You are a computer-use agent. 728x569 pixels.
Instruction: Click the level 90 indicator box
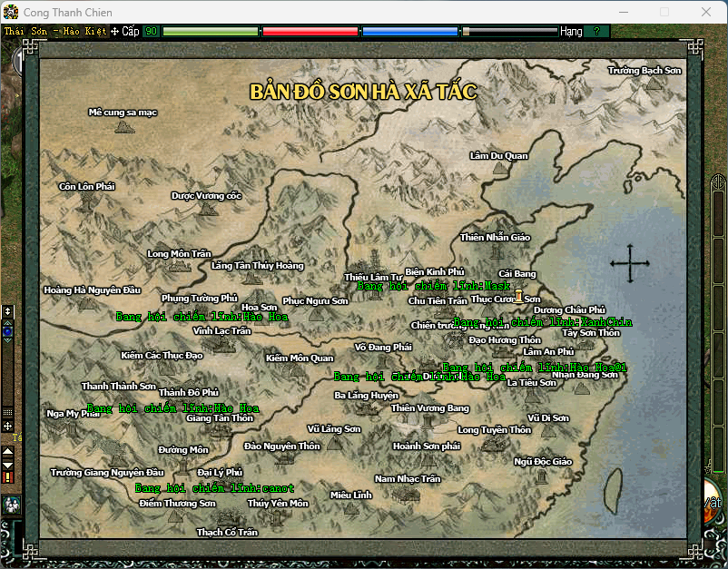151,32
